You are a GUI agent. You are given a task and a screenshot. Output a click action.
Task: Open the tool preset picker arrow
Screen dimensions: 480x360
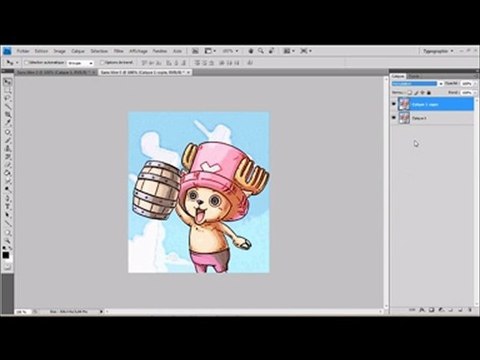click(x=17, y=63)
